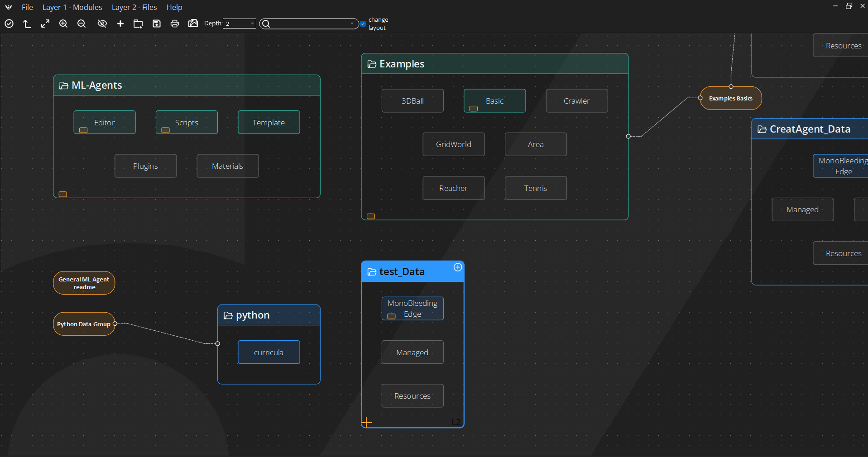
Task: Click the orange note icon at ML-Agents corner
Action: 63,195
